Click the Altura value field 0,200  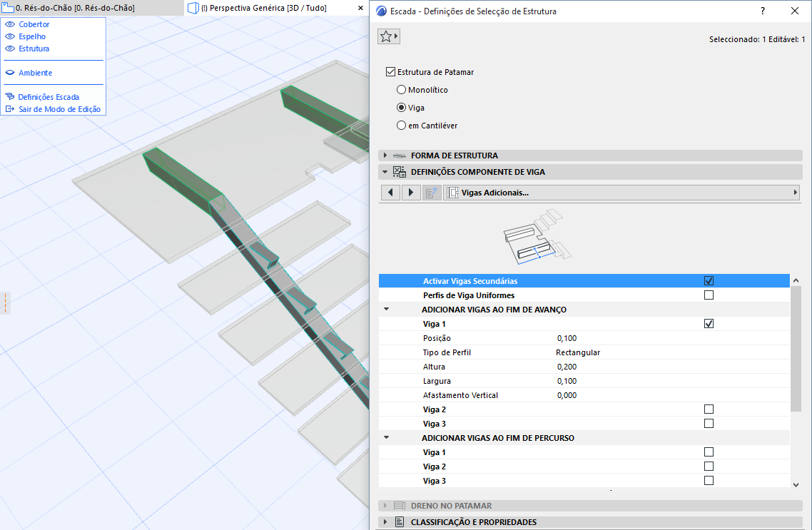coord(567,367)
